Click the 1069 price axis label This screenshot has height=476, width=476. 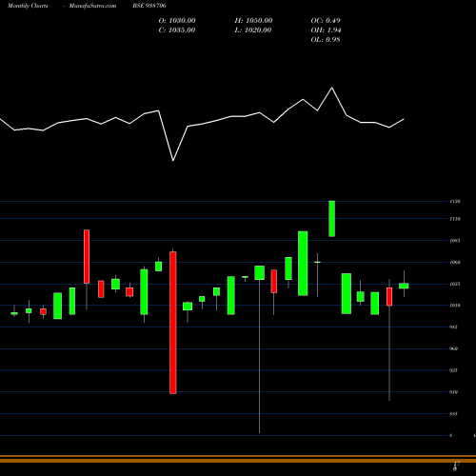tap(455, 263)
